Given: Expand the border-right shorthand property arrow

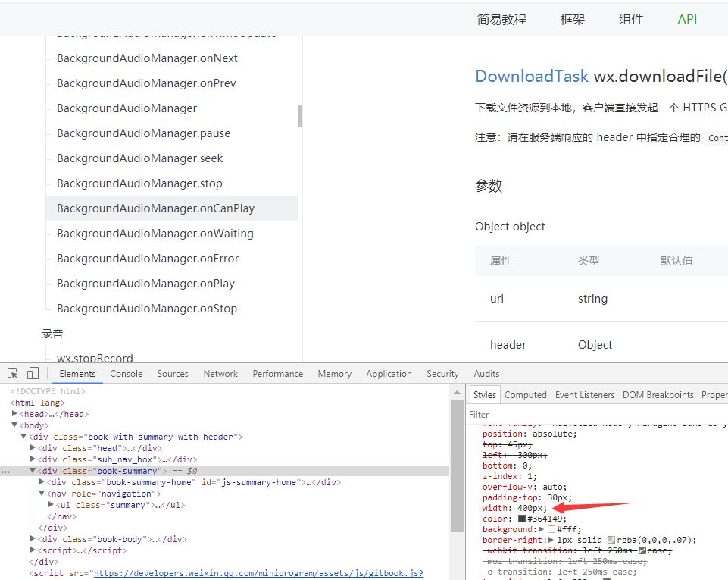Looking at the screenshot, I should pos(551,540).
